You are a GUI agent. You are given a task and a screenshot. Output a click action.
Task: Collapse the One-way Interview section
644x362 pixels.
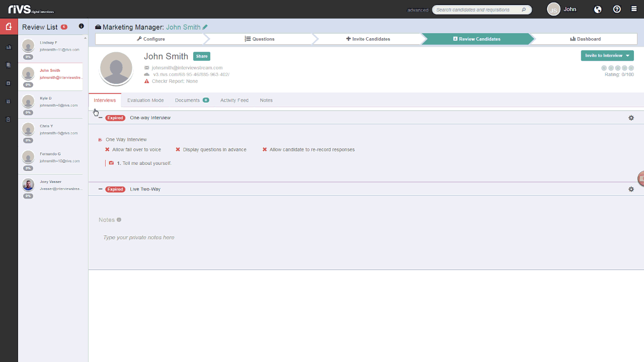(101, 118)
